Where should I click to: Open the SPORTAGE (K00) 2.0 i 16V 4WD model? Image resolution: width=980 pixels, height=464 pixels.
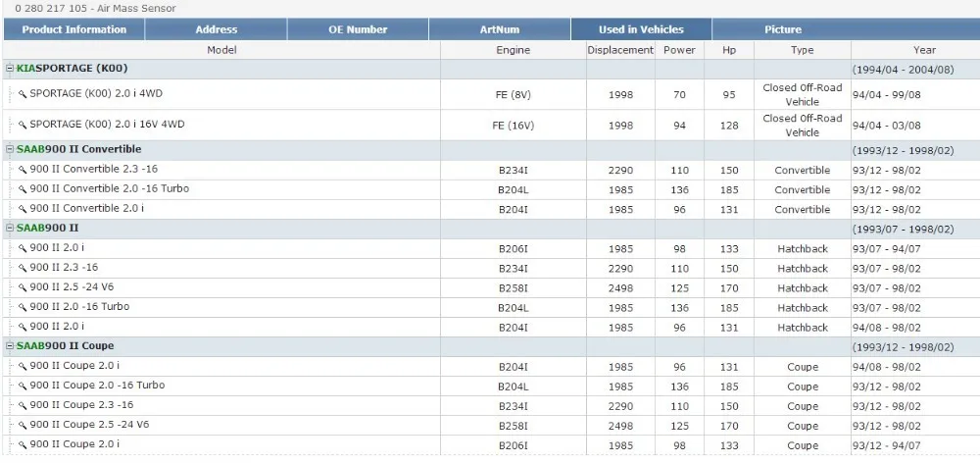pyautogui.click(x=107, y=125)
